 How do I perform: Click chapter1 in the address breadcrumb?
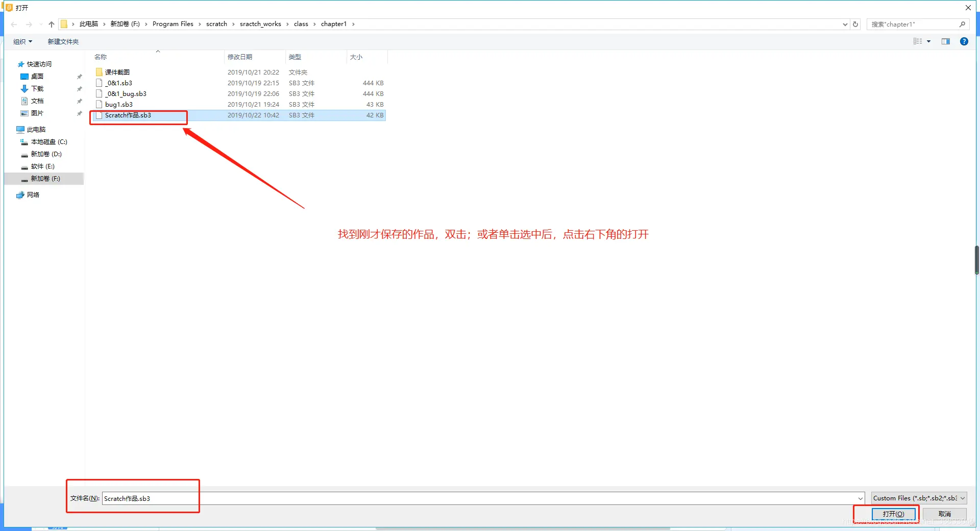tap(334, 24)
